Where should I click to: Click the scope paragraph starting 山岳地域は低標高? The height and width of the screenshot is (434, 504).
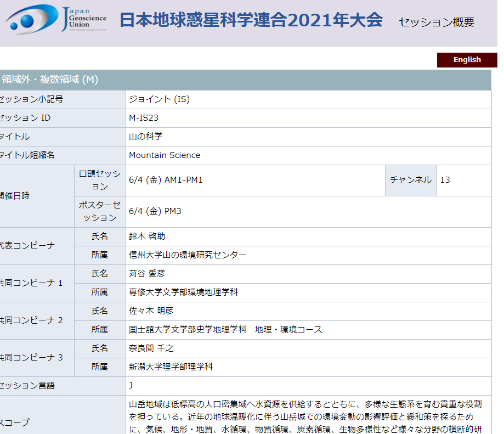305,416
